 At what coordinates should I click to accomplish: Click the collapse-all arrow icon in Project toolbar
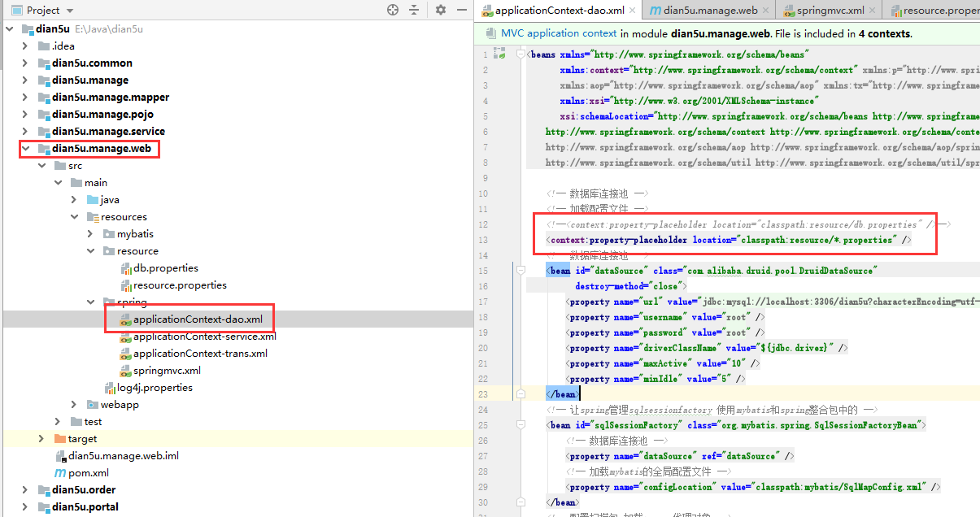pyautogui.click(x=416, y=10)
